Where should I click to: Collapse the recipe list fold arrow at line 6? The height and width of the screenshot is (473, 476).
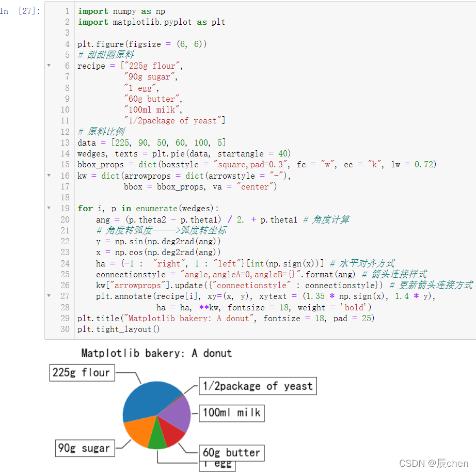[x=49, y=66]
